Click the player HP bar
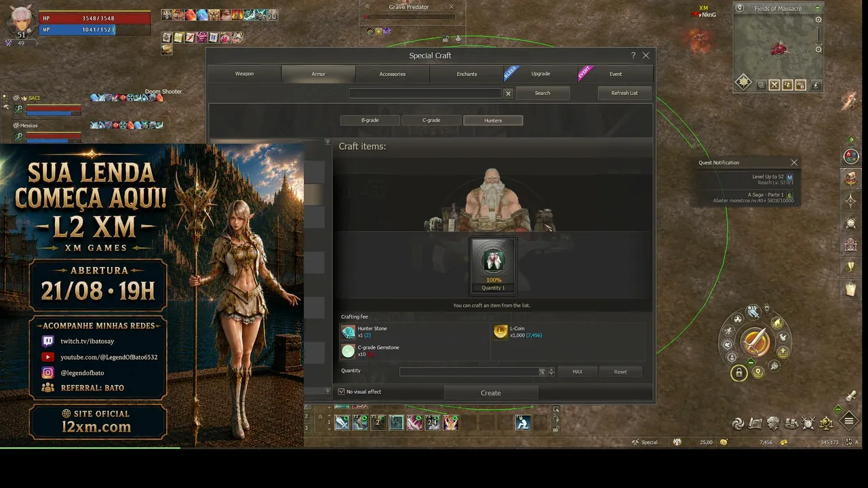This screenshot has width=868, height=488. pyautogui.click(x=95, y=18)
